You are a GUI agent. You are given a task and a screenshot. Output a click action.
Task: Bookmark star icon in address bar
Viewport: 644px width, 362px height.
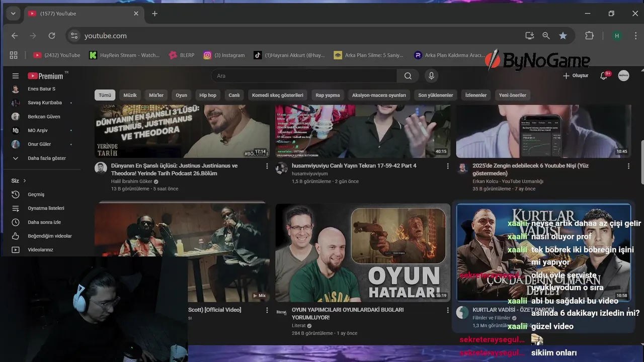pos(563,36)
